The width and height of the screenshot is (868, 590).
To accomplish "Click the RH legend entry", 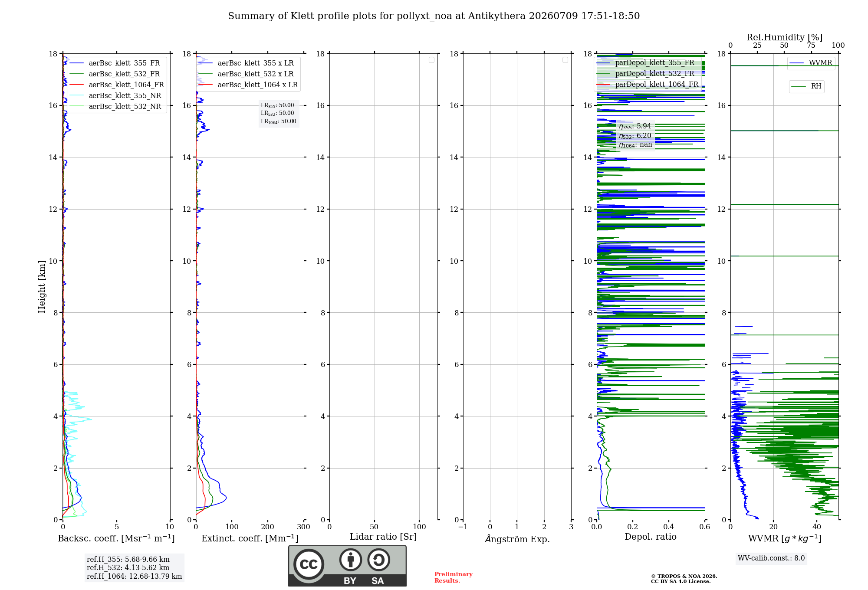I will tap(806, 86).
